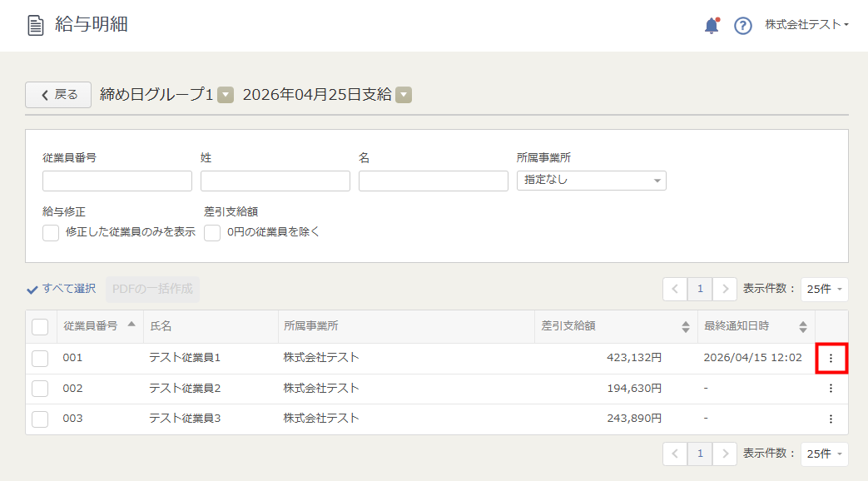Screen dimensions: 868x481
Task: Open the top 表示件数 25件 selector
Action: (x=824, y=290)
